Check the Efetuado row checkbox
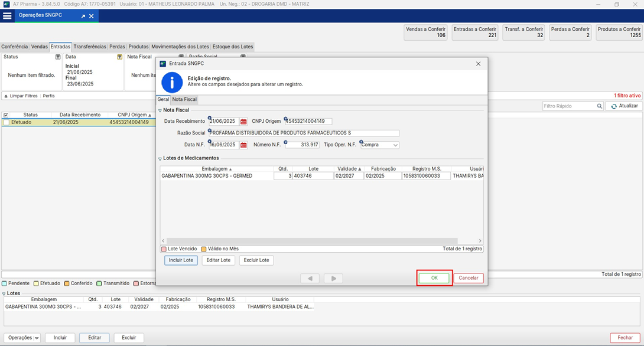The height and width of the screenshot is (346, 644). tap(6, 123)
